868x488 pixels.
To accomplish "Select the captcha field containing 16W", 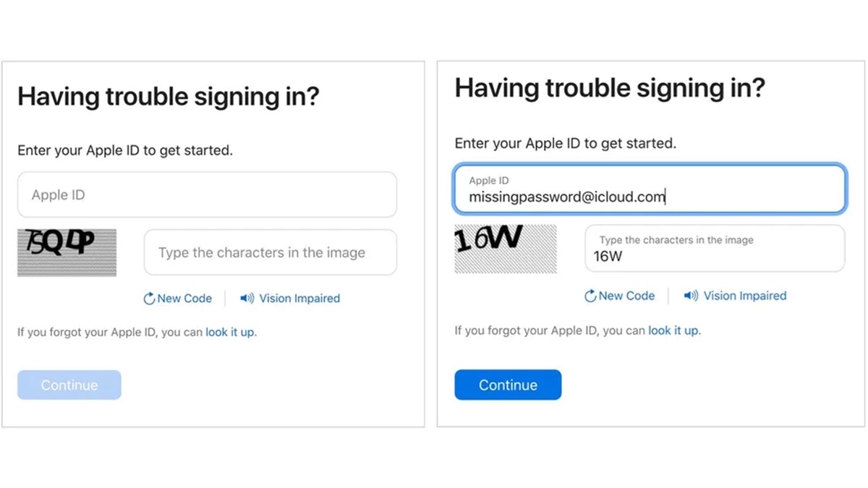I will tap(714, 249).
